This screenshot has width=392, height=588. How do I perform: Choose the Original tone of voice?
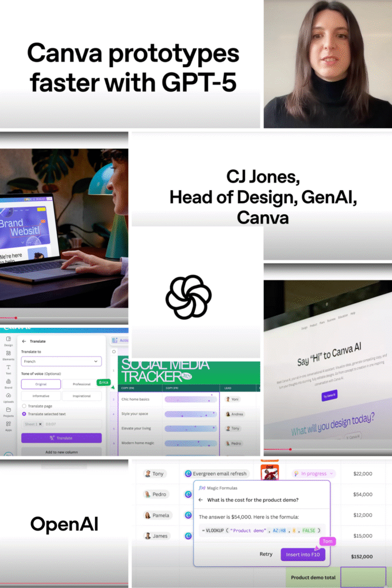pos(41,384)
